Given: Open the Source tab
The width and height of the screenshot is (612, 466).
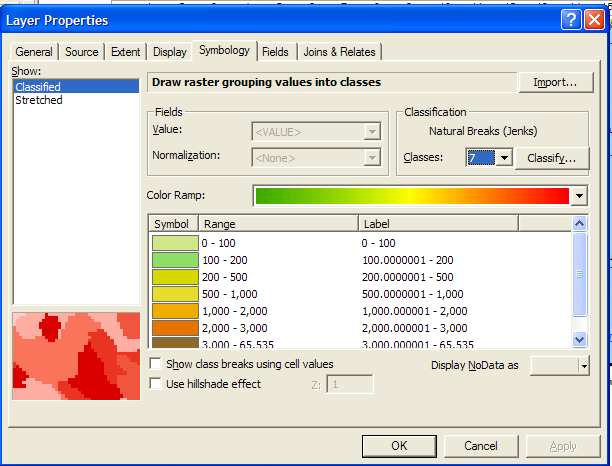Looking at the screenshot, I should click(x=82, y=52).
